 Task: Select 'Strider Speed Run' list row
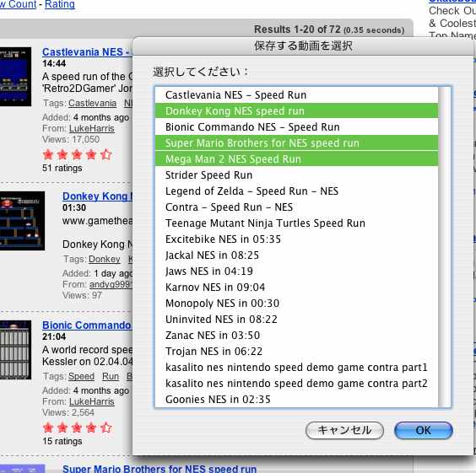click(296, 175)
